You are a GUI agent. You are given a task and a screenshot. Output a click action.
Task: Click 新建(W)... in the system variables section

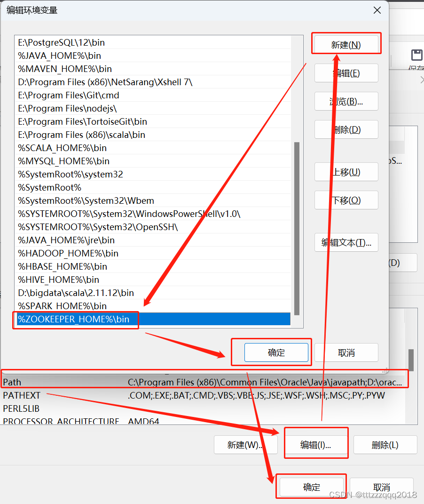pyautogui.click(x=245, y=445)
